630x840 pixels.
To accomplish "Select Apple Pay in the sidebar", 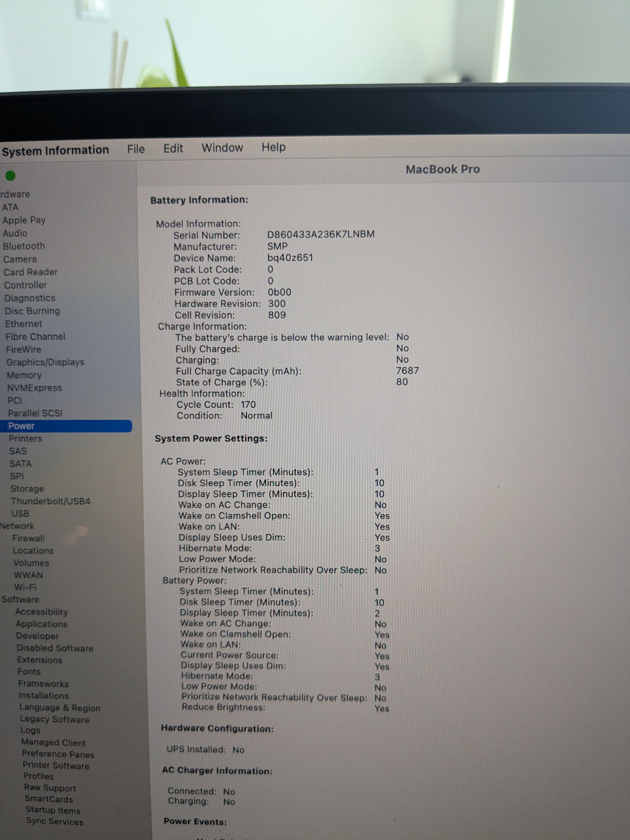I will (24, 220).
